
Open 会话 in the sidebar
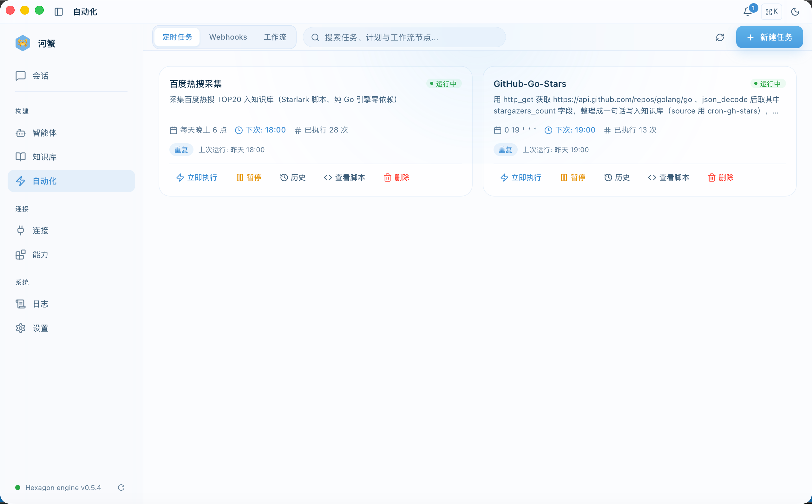point(71,76)
